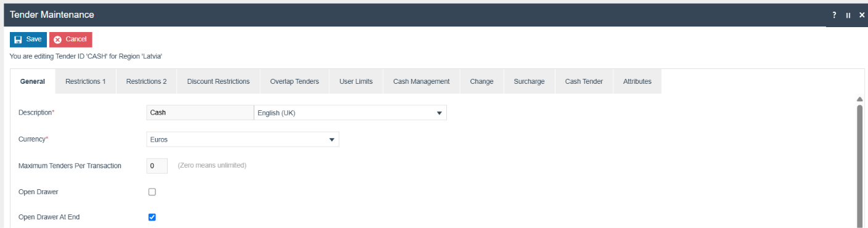Screen dimensions: 868x228
Task: Open the Cash Tender tab
Action: (584, 81)
